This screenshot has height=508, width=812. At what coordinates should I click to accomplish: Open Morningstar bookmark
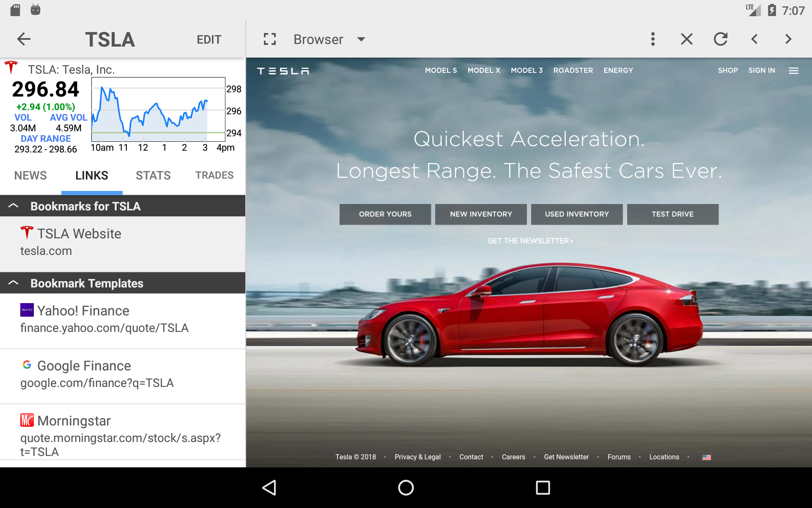point(123,433)
